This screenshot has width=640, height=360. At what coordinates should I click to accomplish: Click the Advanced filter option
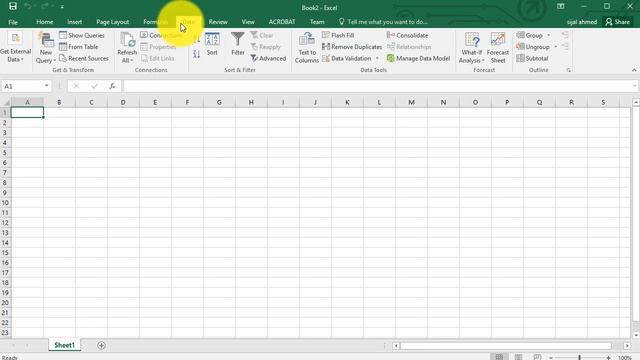tap(268, 58)
